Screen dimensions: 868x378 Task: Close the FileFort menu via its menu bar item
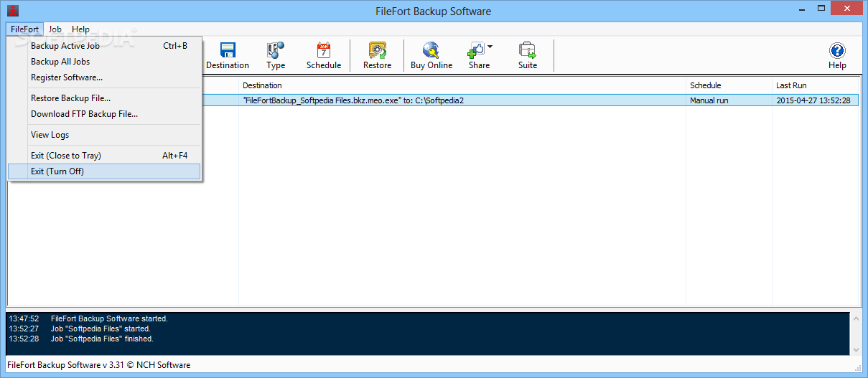[25, 29]
